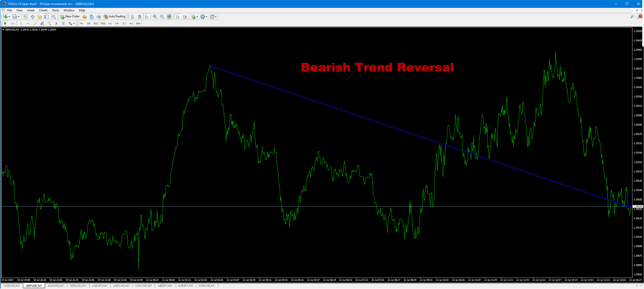
Task: Switch to candlestick chart display
Action: [x=140, y=17]
